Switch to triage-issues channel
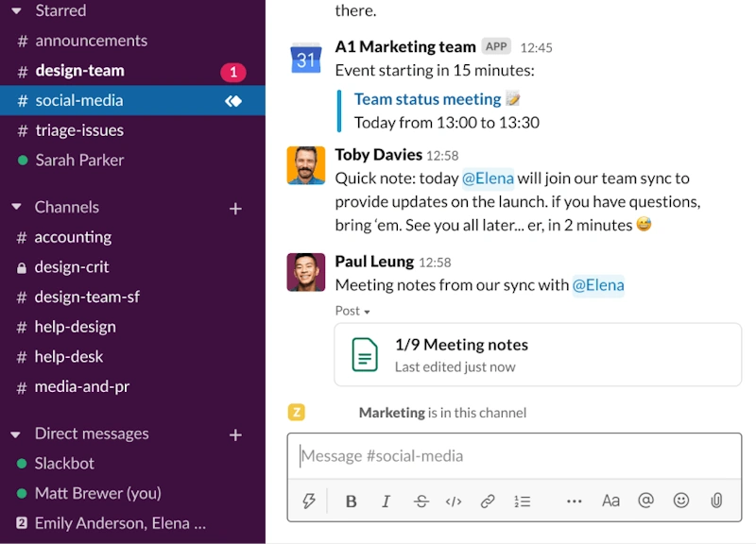 79,130
